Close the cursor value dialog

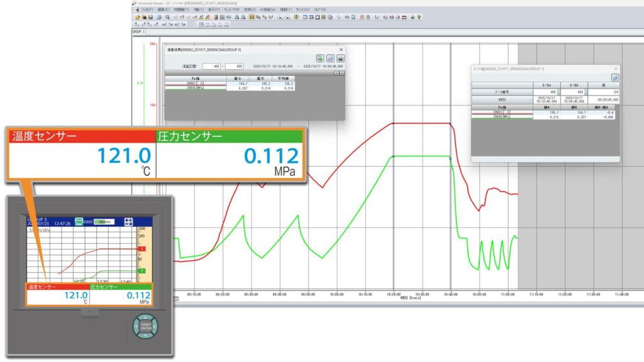616,69
